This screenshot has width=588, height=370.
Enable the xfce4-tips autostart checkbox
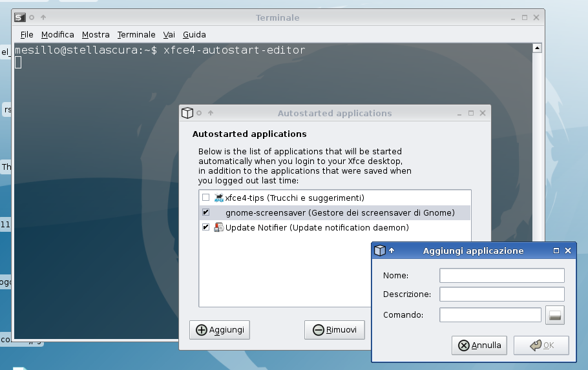point(206,197)
